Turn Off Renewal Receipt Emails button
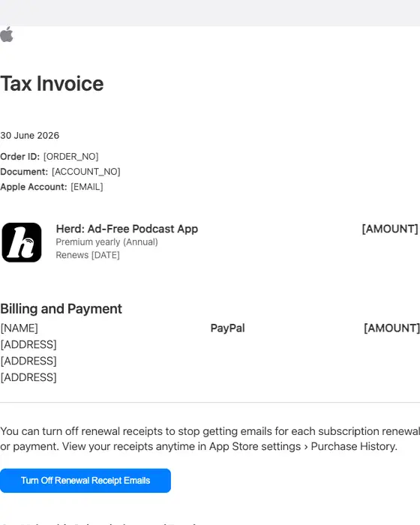The height and width of the screenshot is (525, 420). point(85,481)
